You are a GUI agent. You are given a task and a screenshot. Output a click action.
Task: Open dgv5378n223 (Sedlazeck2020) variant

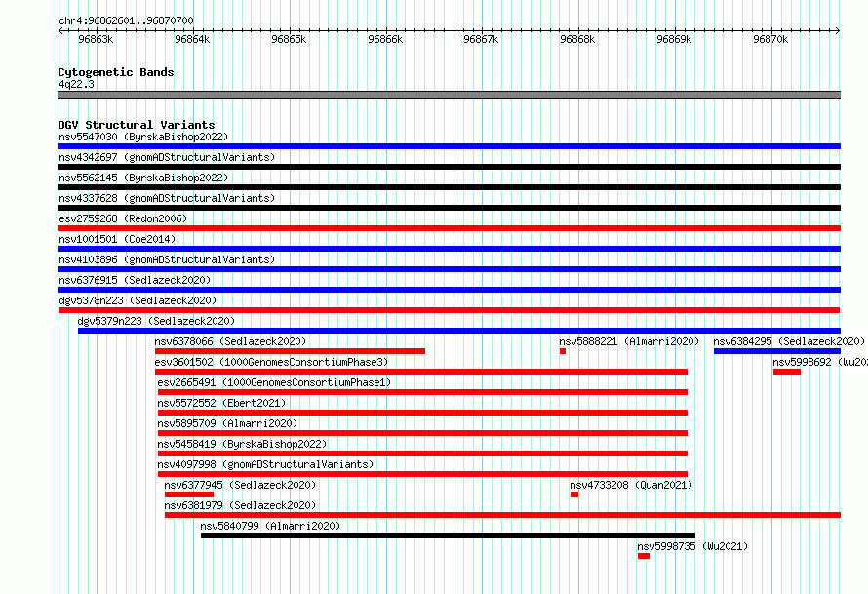(x=138, y=300)
